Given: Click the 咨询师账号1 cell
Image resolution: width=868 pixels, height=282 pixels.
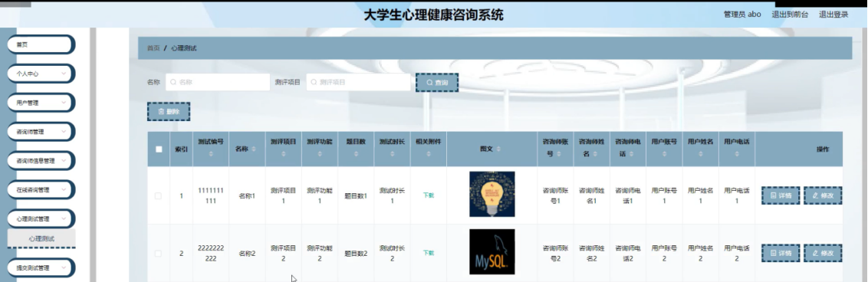Looking at the screenshot, I should (555, 195).
